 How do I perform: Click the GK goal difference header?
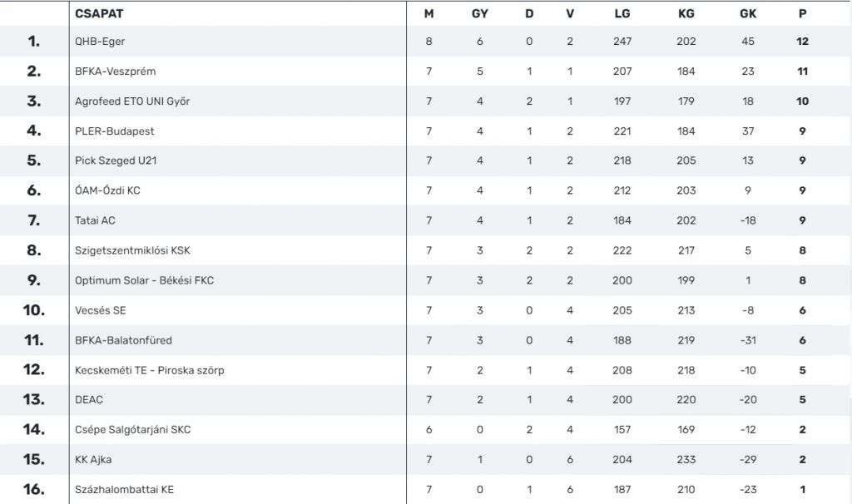[748, 13]
